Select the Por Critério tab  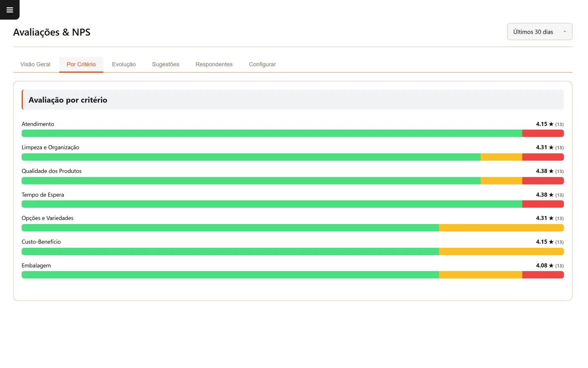tap(81, 64)
